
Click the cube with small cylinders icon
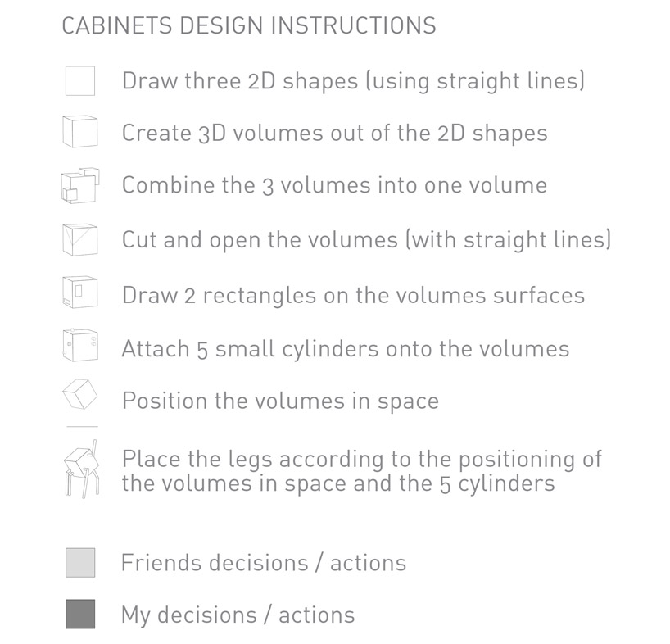point(80,345)
